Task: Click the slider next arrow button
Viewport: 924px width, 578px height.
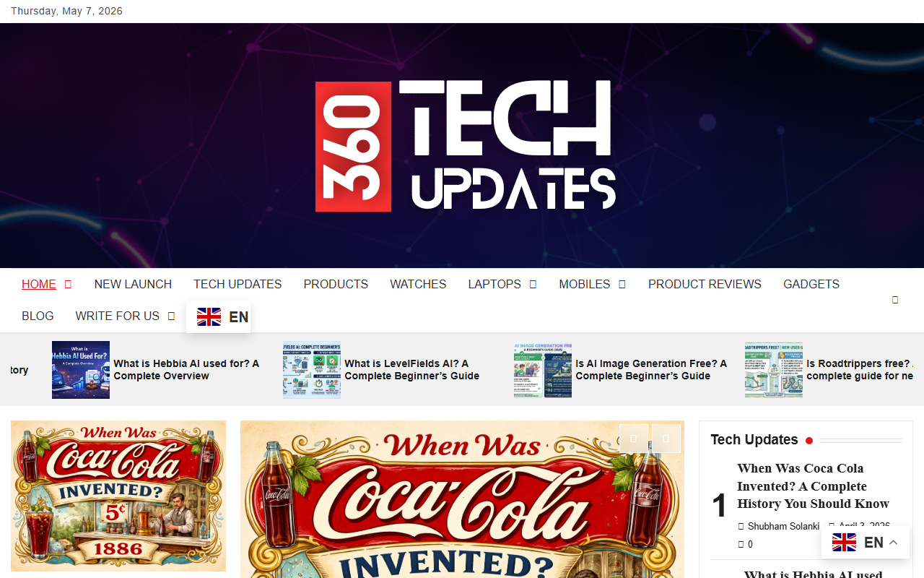Action: (x=666, y=439)
